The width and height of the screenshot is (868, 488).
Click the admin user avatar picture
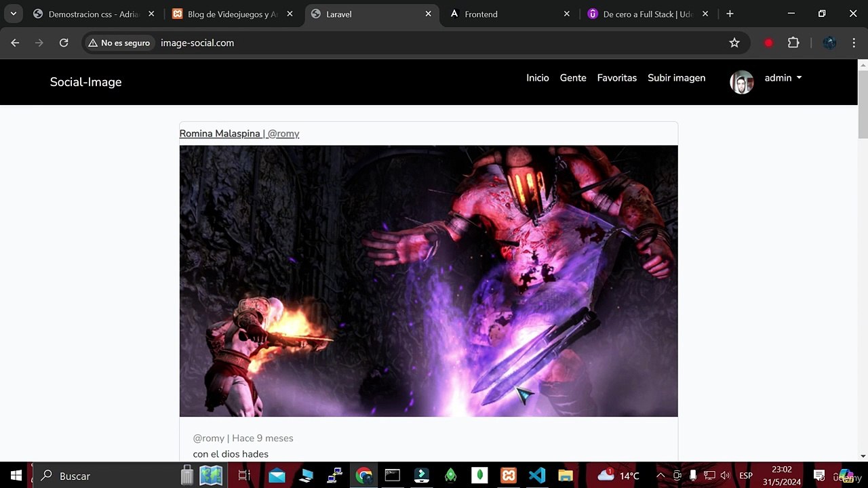pyautogui.click(x=742, y=82)
